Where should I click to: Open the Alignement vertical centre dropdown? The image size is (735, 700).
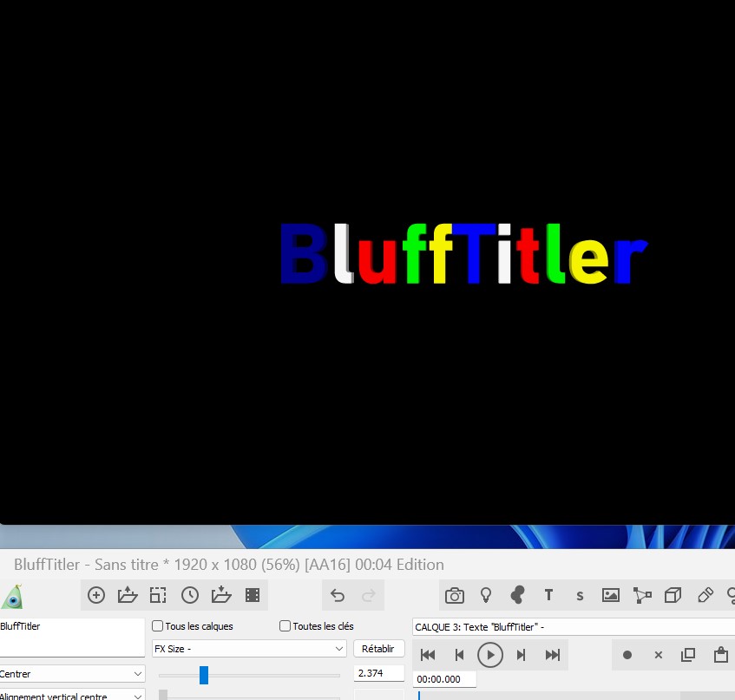pyautogui.click(x=72, y=695)
